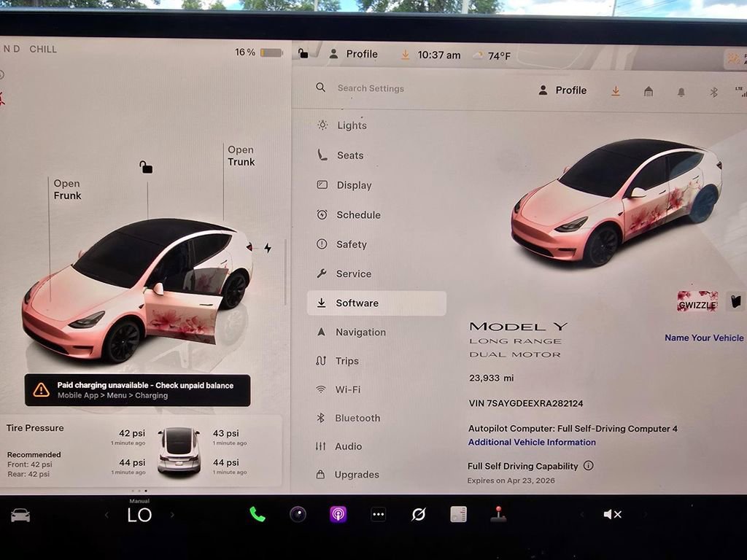Tap the Paid charging unavailable alert

pyautogui.click(x=138, y=390)
